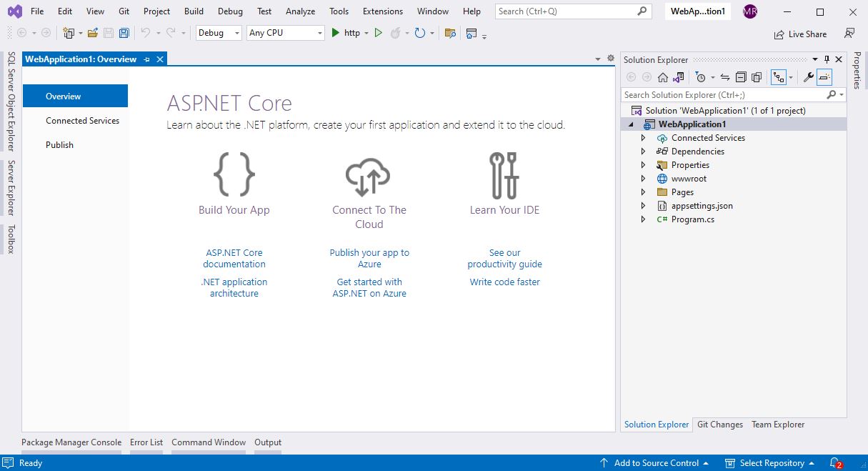Click the Send Feedback icon near Live Share
The image size is (868, 471).
[849, 34]
